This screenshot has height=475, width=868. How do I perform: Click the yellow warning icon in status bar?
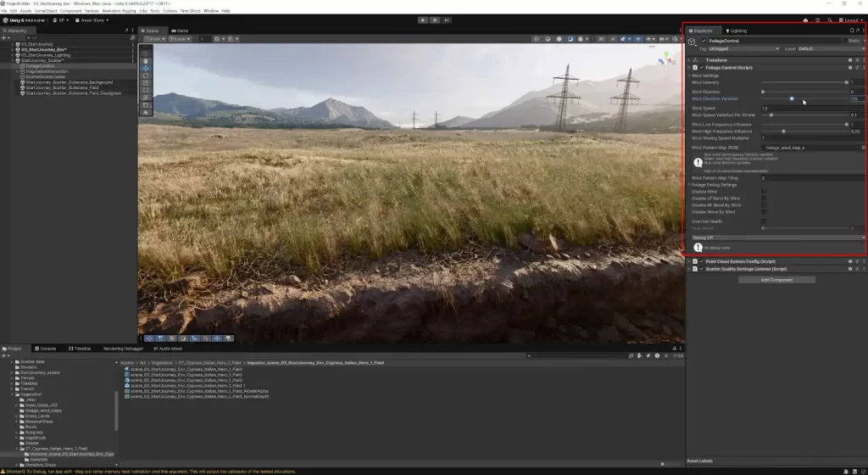coord(4,471)
